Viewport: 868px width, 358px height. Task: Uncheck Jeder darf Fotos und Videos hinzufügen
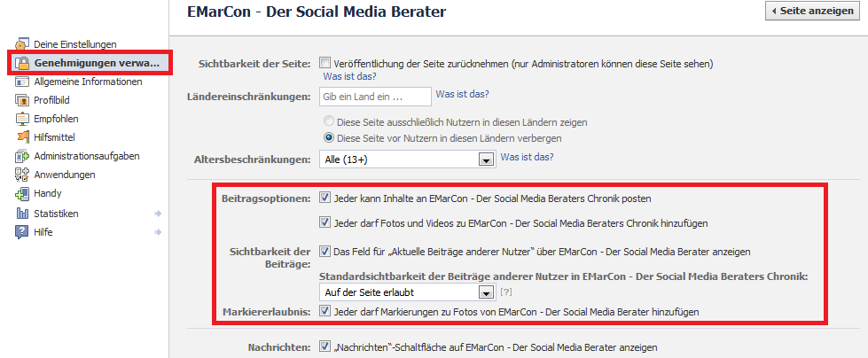pos(325,223)
